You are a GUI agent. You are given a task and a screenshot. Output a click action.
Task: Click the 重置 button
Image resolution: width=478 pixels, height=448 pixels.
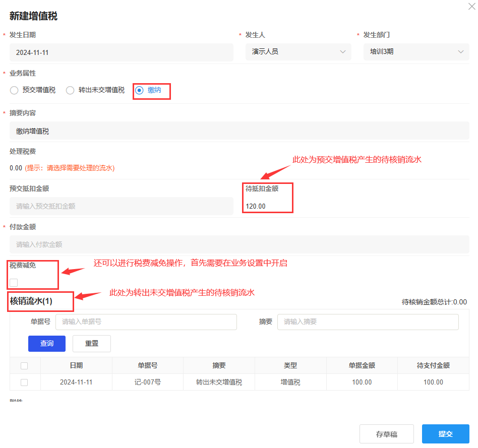[x=92, y=343]
